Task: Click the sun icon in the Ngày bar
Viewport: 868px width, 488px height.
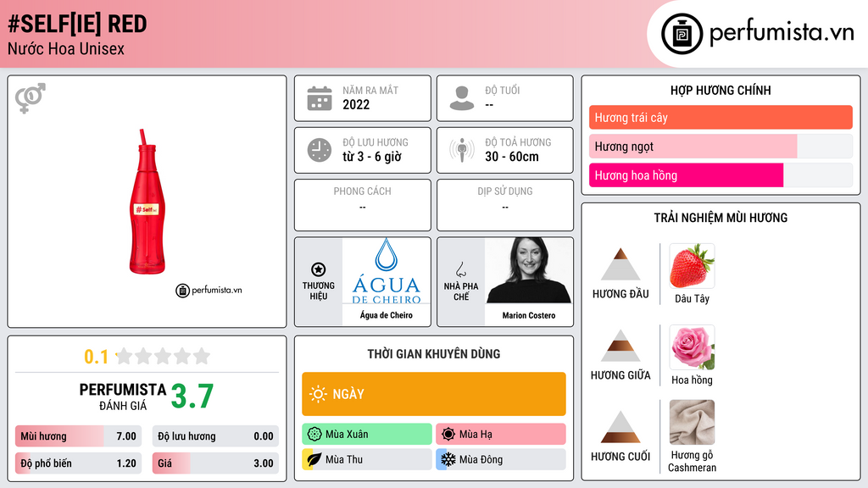Action: pyautogui.click(x=319, y=394)
